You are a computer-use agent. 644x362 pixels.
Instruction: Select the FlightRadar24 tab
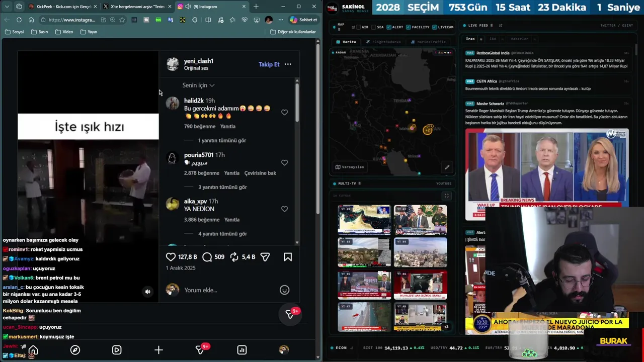tap(383, 42)
